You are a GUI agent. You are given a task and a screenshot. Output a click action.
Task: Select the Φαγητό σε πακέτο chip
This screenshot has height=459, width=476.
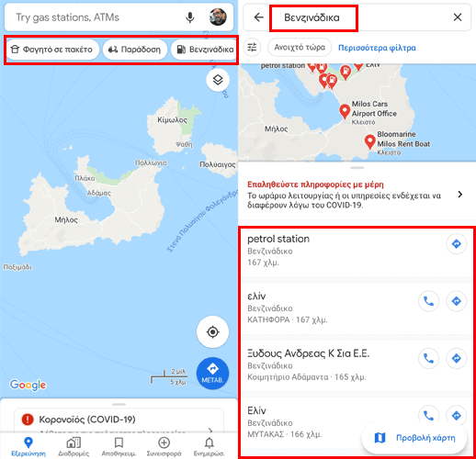click(x=52, y=50)
